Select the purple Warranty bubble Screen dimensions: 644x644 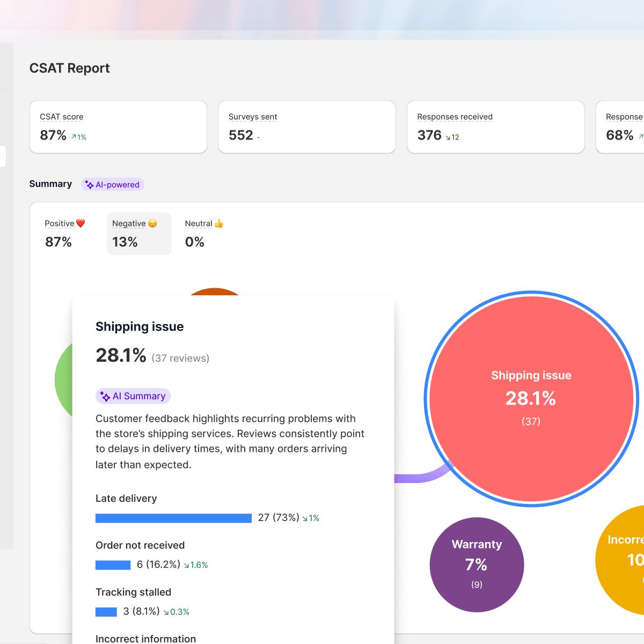coord(477,565)
